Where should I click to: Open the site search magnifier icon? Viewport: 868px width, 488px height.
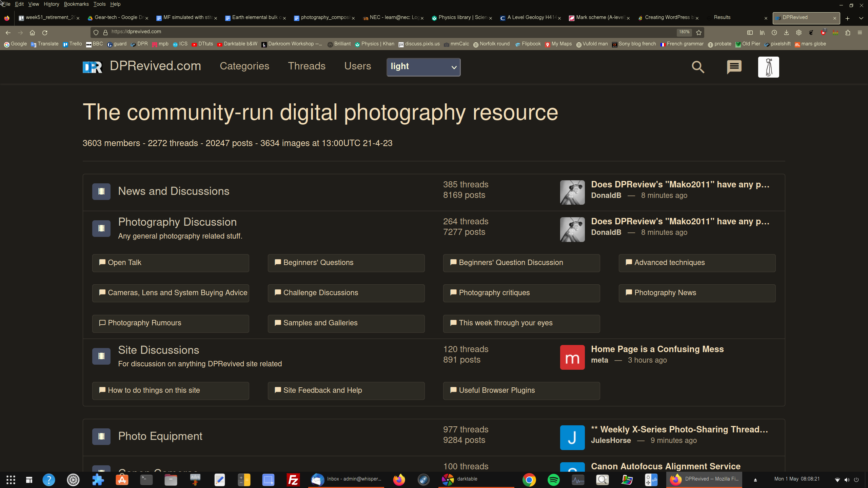pos(698,67)
